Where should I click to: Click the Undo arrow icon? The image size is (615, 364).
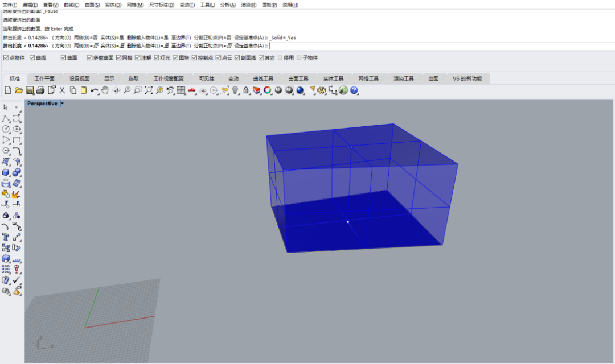(94, 90)
